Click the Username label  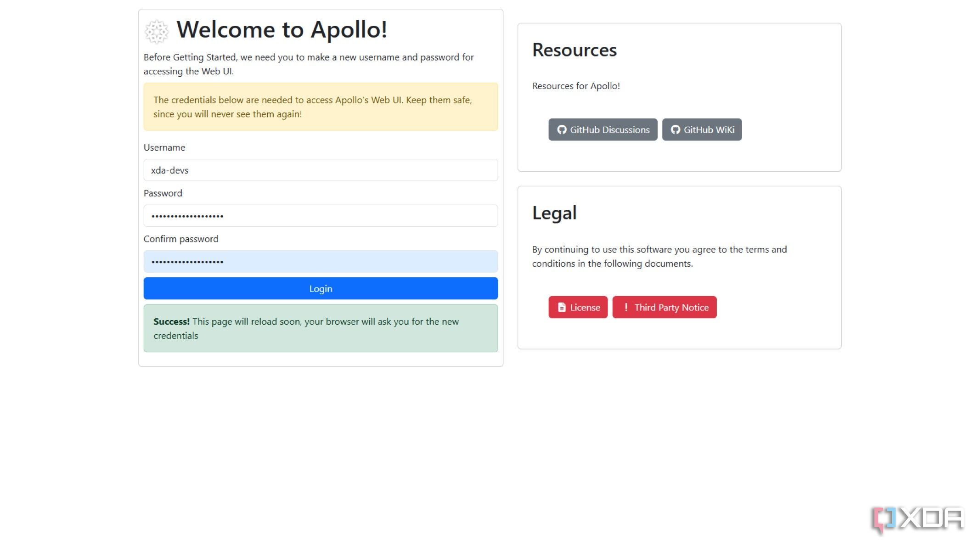pos(164,148)
